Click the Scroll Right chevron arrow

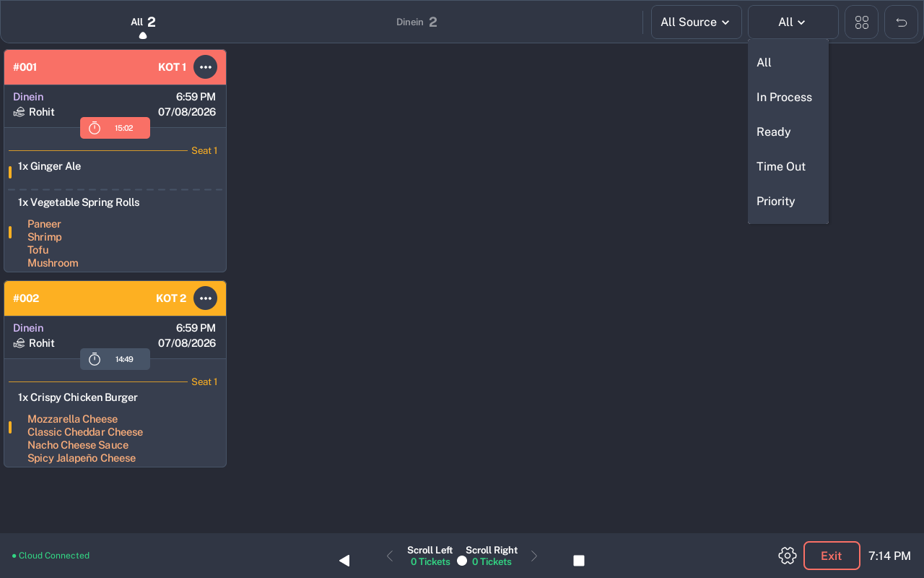[534, 556]
